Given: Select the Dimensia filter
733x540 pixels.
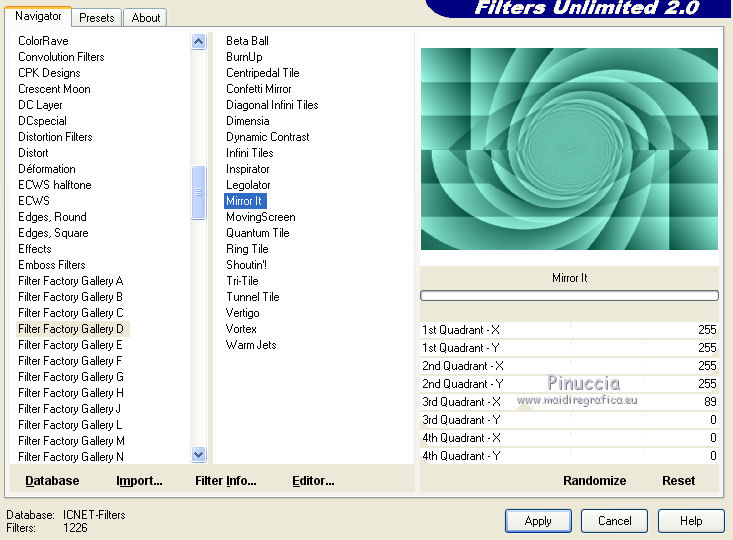Looking at the screenshot, I should (248, 121).
